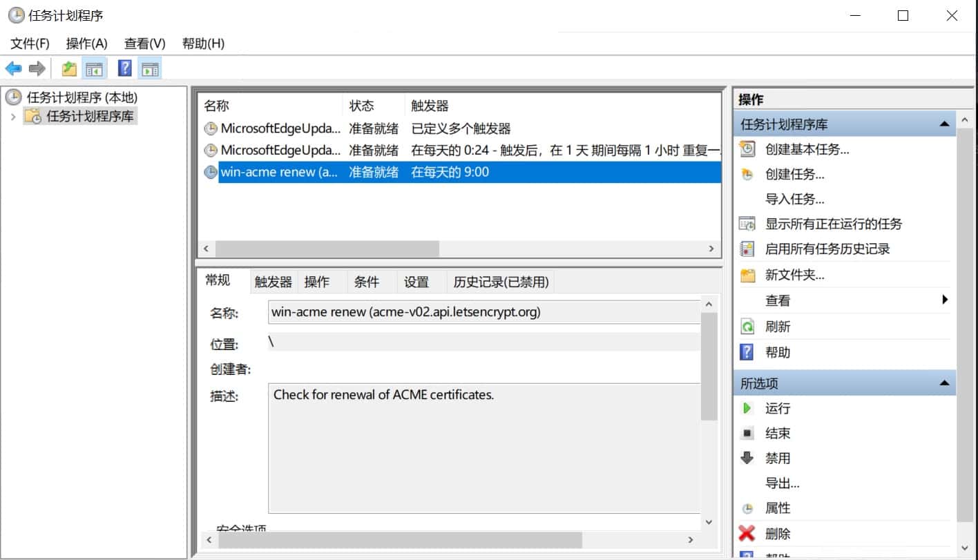Toggle the action pane toolbar icon
The image size is (978, 560).
coord(149,68)
